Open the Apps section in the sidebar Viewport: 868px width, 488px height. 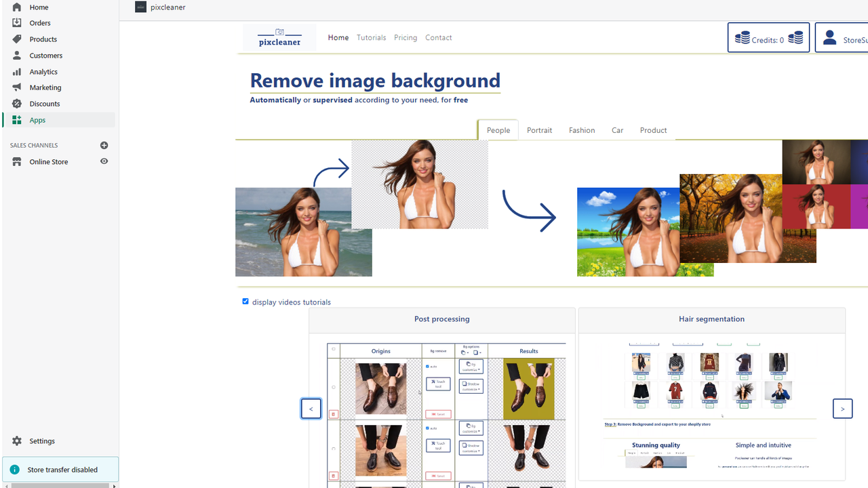coord(37,119)
